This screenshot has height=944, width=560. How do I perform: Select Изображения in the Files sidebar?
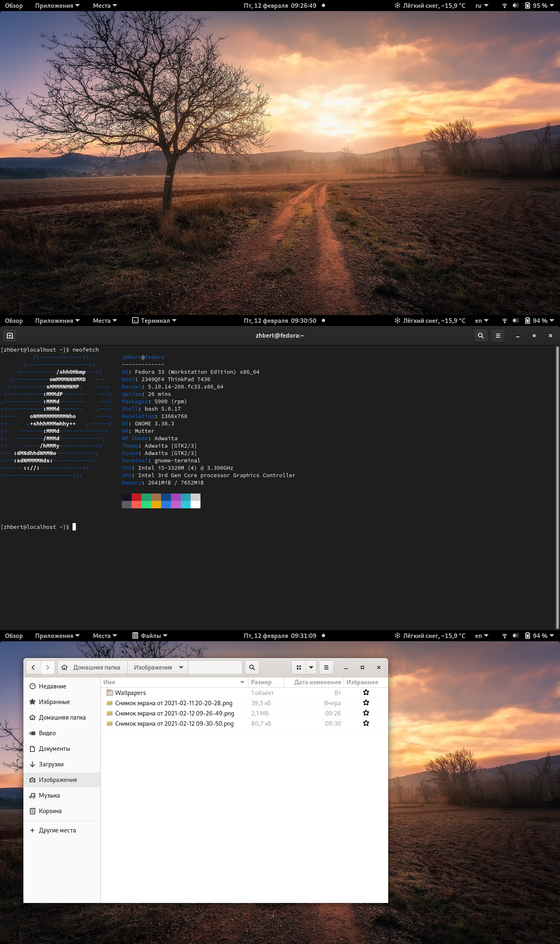[62, 780]
